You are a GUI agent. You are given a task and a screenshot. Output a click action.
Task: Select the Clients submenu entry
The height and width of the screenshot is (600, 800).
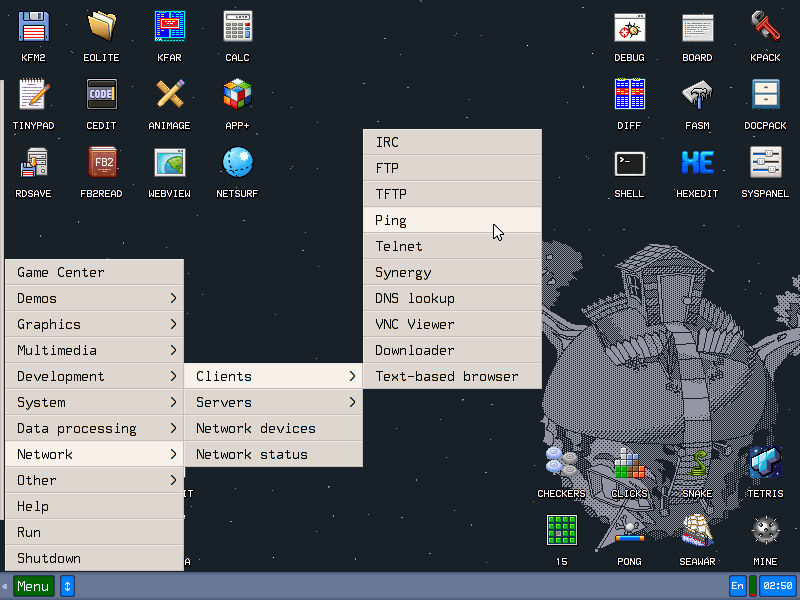tap(273, 376)
